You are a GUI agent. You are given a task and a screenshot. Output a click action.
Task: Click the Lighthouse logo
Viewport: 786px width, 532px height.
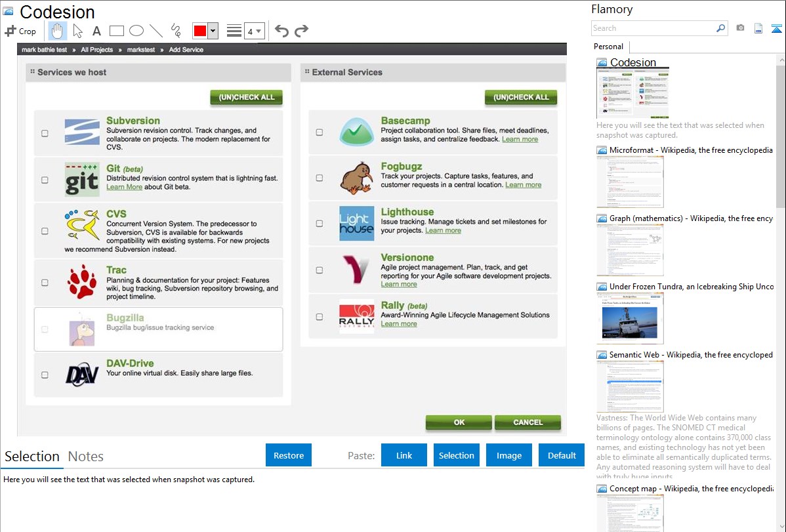click(356, 223)
